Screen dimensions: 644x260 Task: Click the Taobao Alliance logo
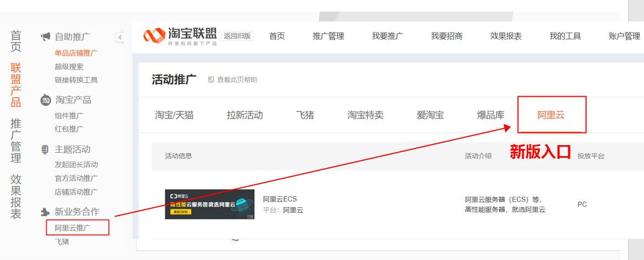[x=180, y=36]
